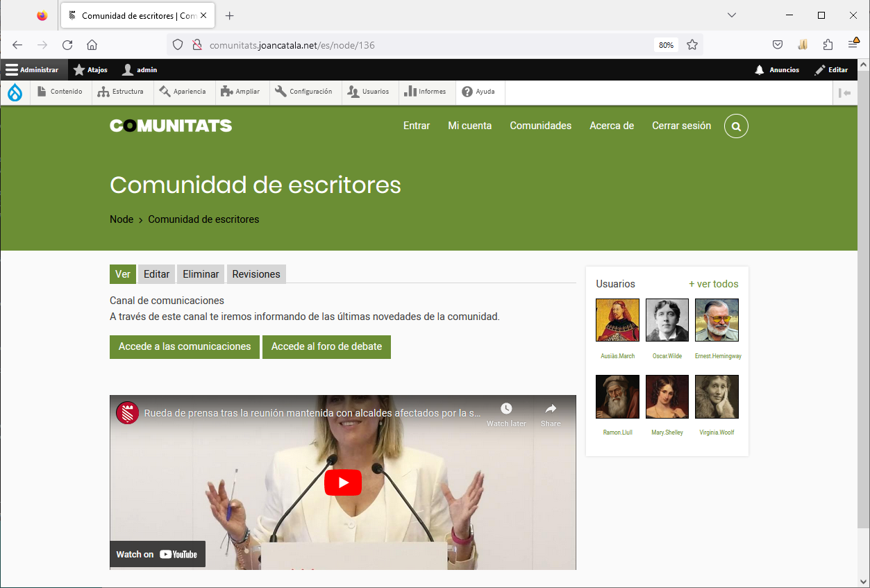The image size is (870, 588).
Task: Open Ayuda help menu
Action: click(479, 92)
